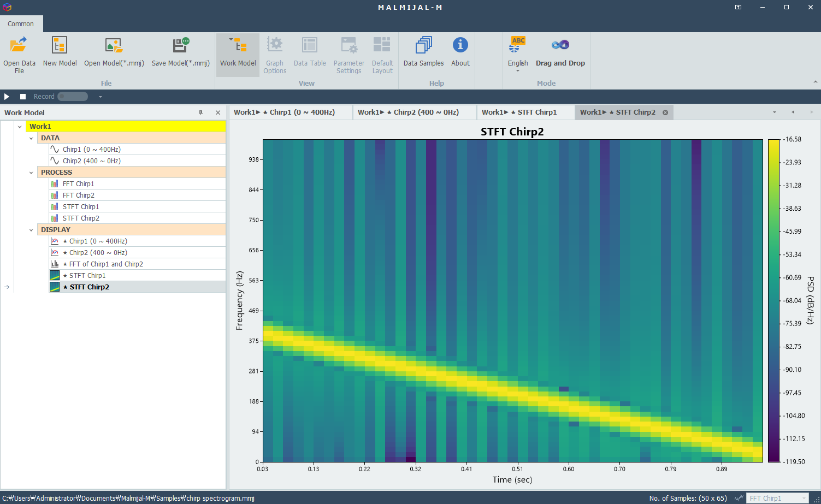Open ★ Chirp1 (0 ~ 400Hz) display
The height and width of the screenshot is (504, 821).
click(x=137, y=241)
